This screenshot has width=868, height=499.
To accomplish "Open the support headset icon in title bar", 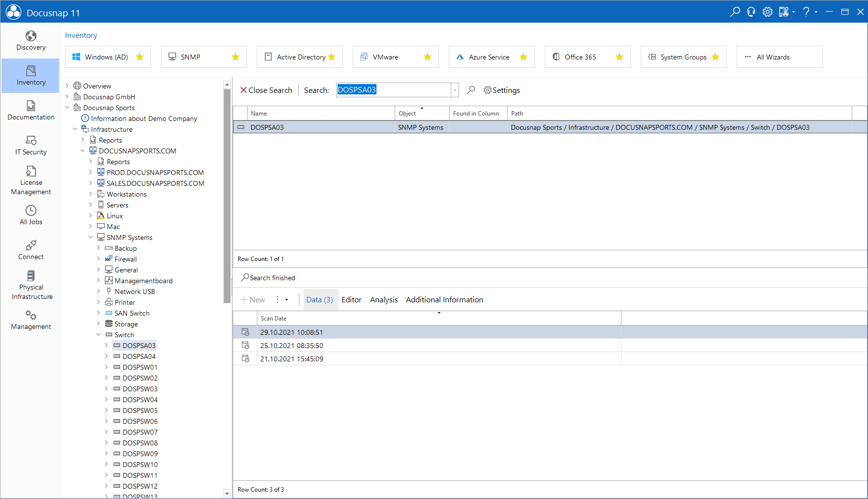I will [x=751, y=12].
